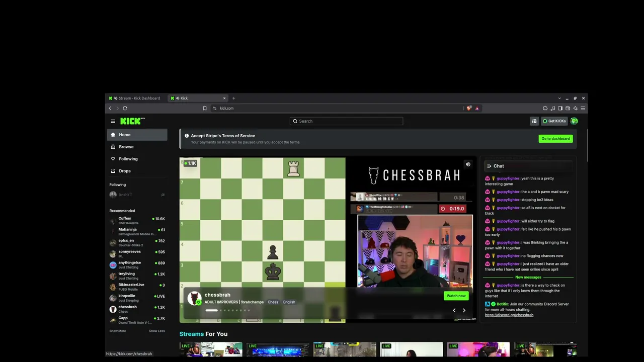Image resolution: width=644 pixels, height=362 pixels.
Task: Open Browse in the sidebar
Action: click(137, 147)
